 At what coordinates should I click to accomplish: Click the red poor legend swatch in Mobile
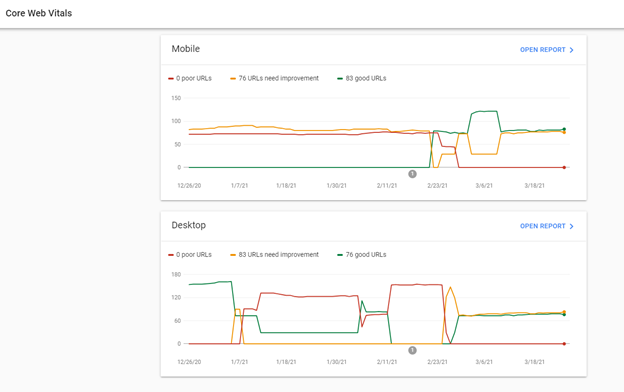[171, 79]
